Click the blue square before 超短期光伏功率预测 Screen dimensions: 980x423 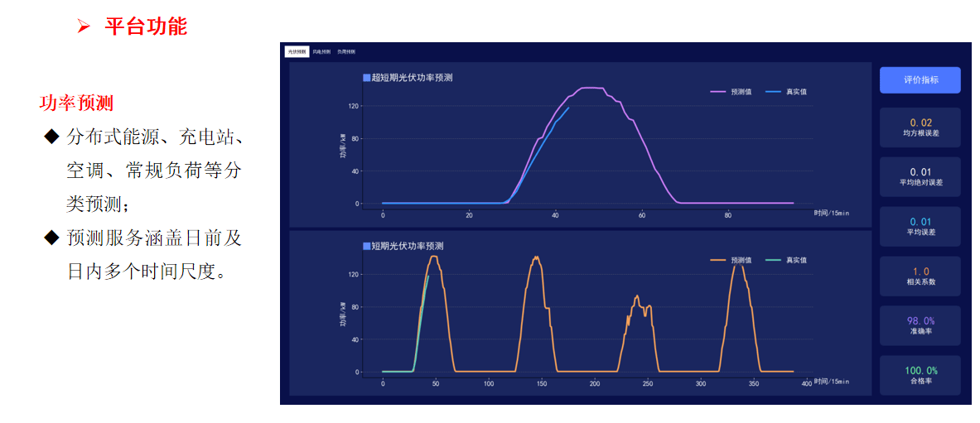pos(366,78)
